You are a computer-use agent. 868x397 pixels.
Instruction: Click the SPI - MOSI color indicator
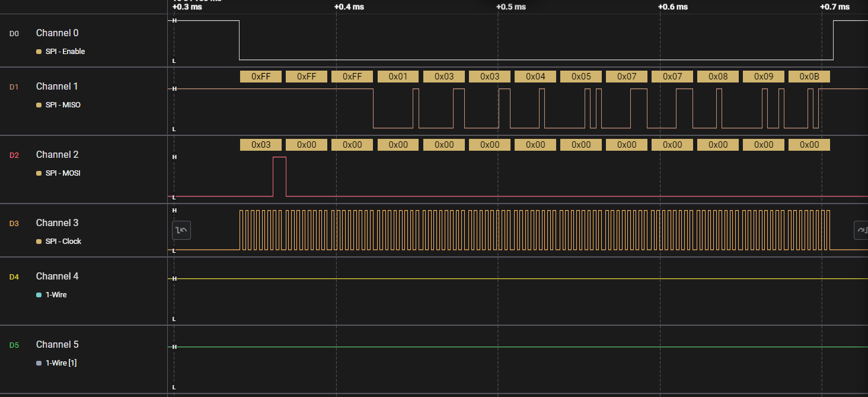(x=39, y=173)
